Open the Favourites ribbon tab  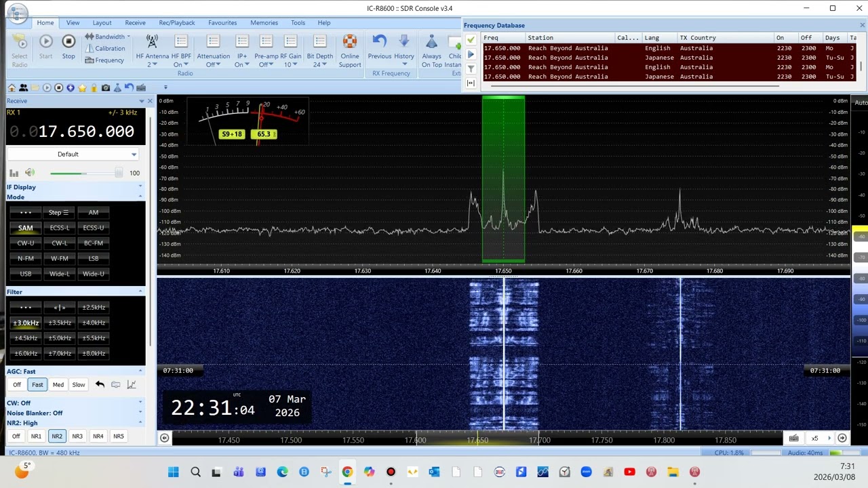pos(222,22)
